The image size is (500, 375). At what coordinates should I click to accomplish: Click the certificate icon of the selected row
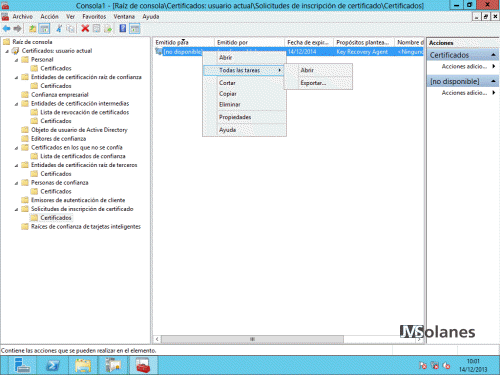coord(159,52)
